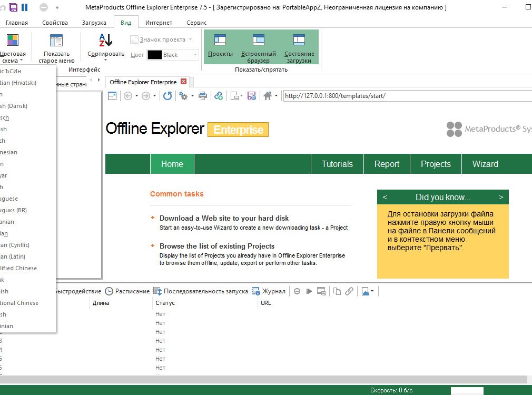Select the Offline Explorer Enterprise browser tab
This screenshot has height=395, width=532.
[x=143, y=82]
